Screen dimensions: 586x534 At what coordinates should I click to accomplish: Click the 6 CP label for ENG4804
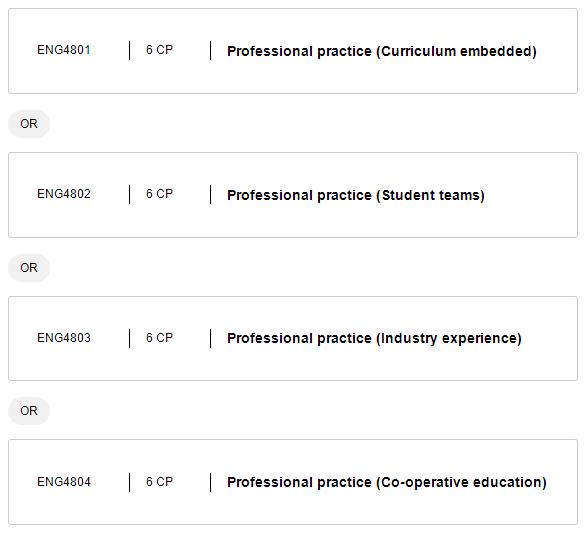tap(160, 481)
